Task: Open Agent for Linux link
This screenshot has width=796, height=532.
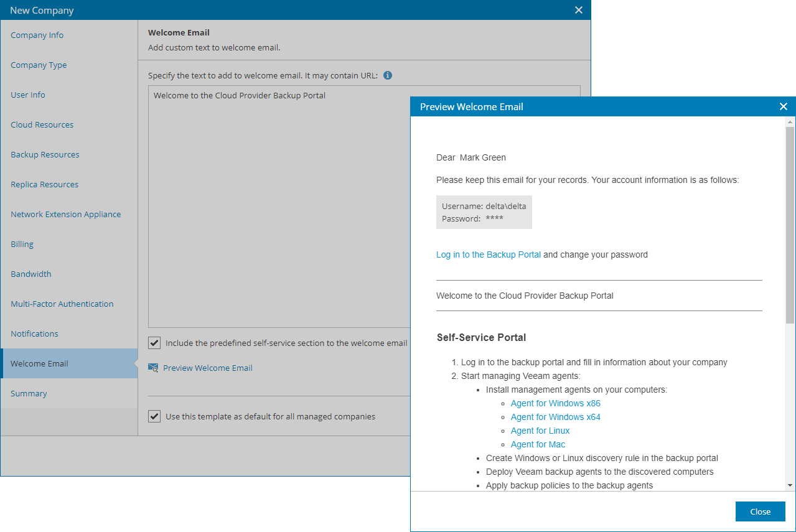Action: click(x=540, y=431)
